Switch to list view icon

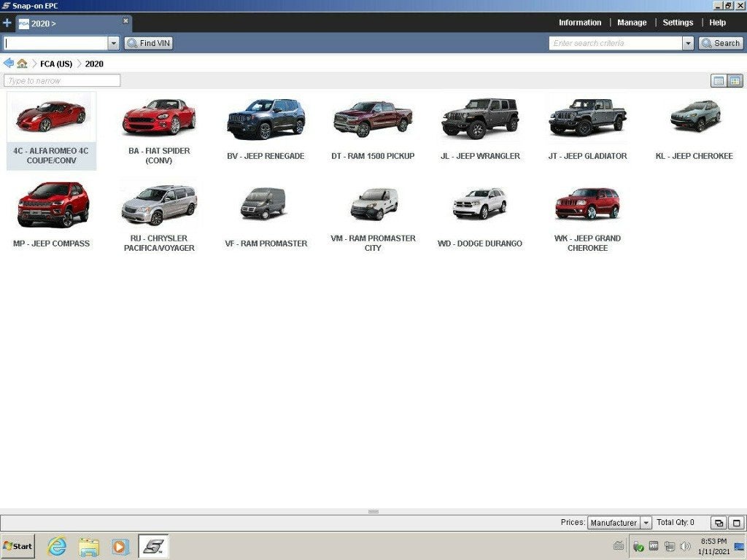point(719,81)
